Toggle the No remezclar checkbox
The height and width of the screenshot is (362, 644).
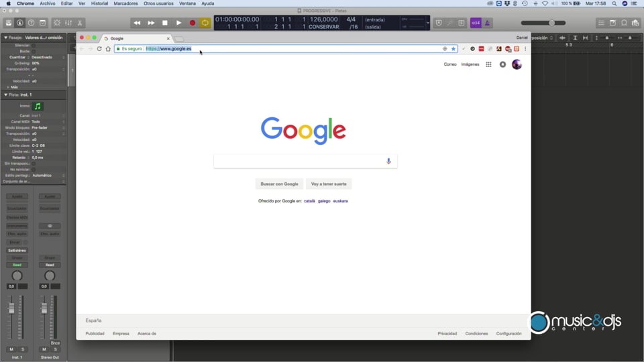[34, 170]
